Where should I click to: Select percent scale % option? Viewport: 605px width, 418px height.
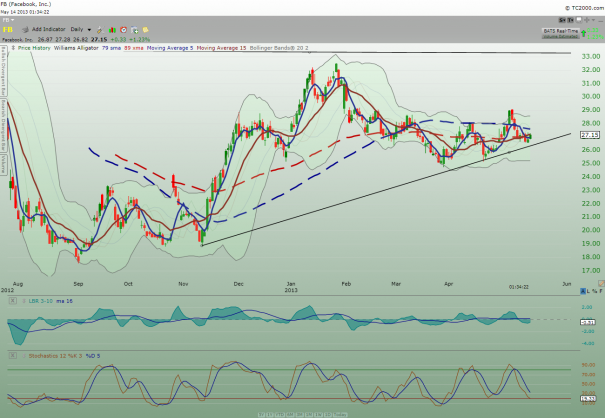595,291
